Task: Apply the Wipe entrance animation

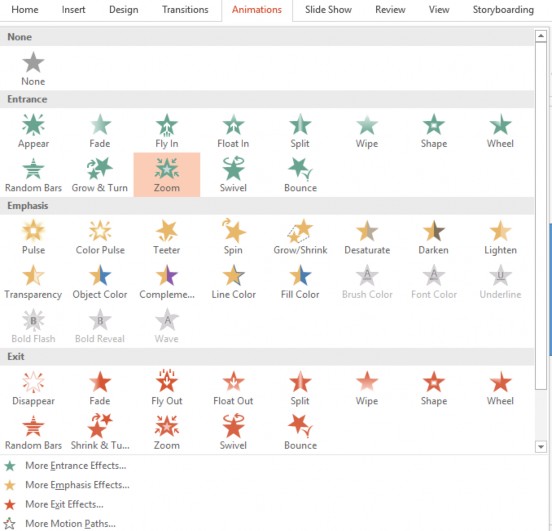Action: point(367,131)
